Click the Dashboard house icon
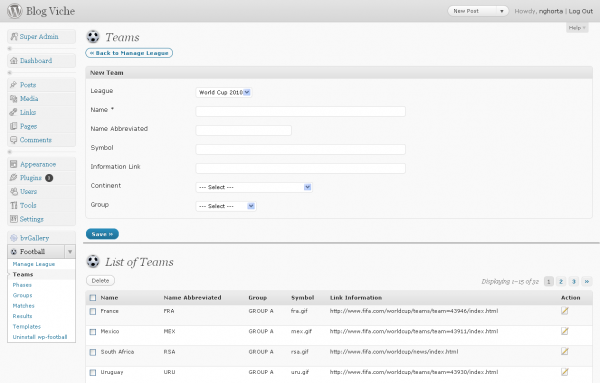The height and width of the screenshot is (383, 600). [14, 60]
